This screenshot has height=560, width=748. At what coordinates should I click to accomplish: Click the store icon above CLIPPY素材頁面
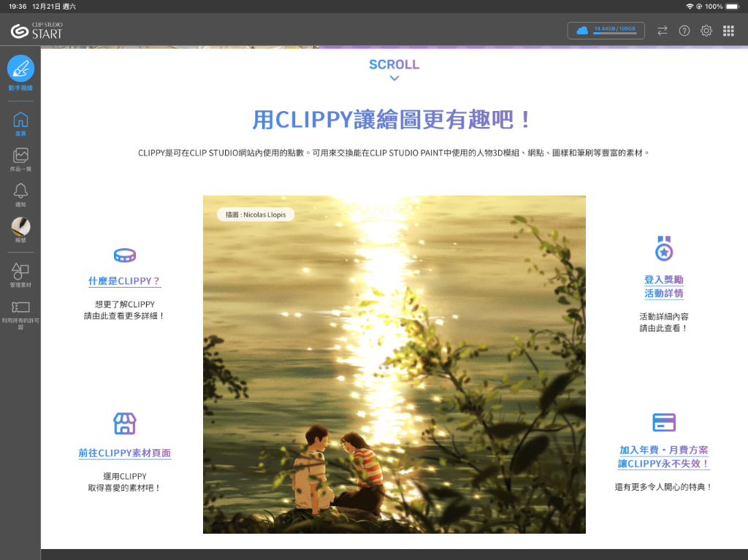tap(125, 423)
